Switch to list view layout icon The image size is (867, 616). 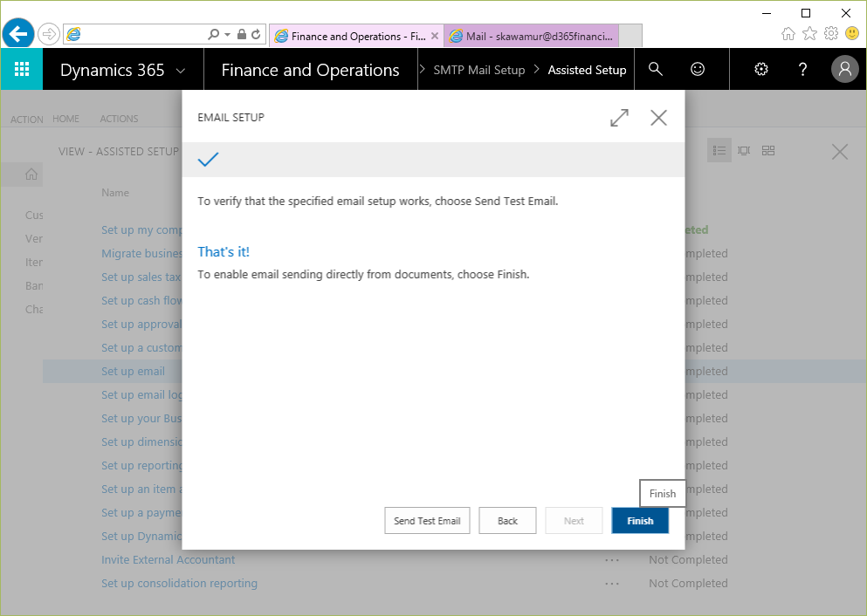click(x=719, y=150)
